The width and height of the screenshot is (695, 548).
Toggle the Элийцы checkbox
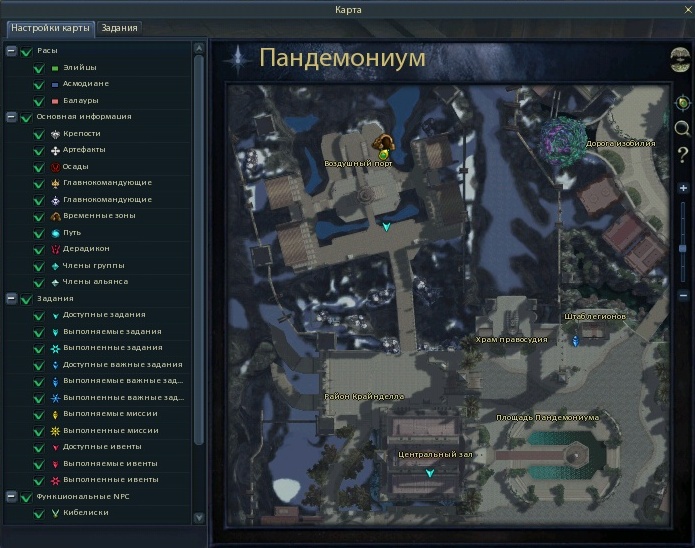(39, 68)
